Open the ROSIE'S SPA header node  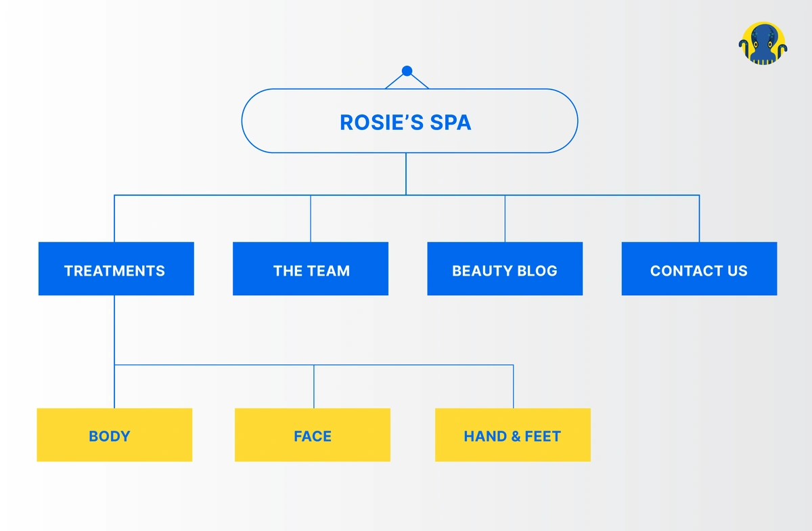[x=405, y=122]
